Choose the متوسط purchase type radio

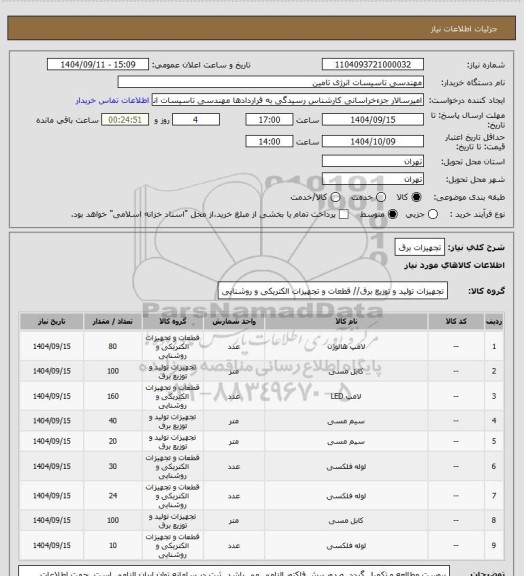coord(393,214)
